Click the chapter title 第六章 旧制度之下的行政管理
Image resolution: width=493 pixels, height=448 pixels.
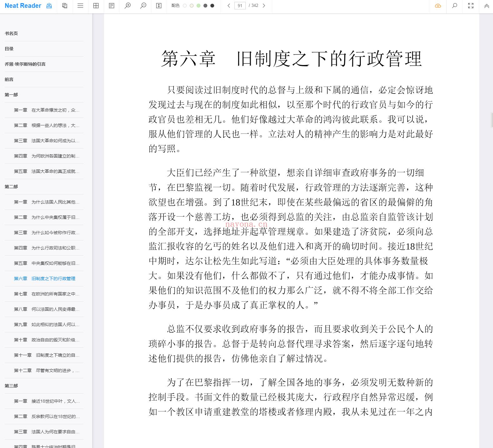[291, 59]
